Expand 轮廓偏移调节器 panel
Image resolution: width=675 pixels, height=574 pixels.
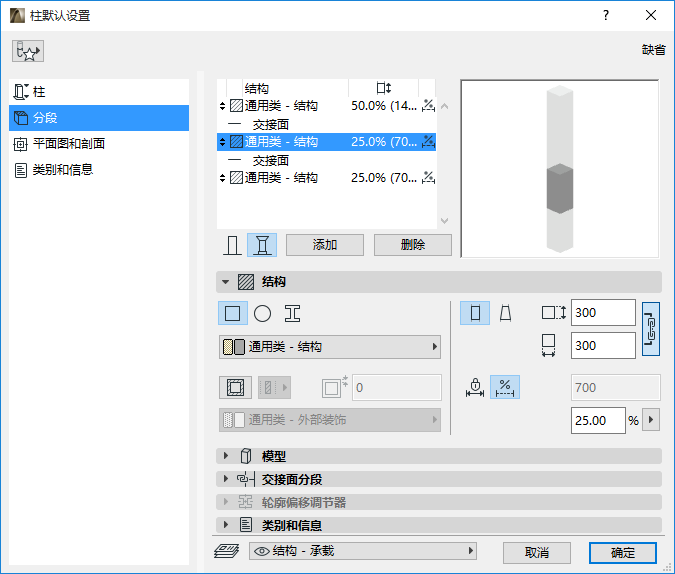[x=439, y=502]
